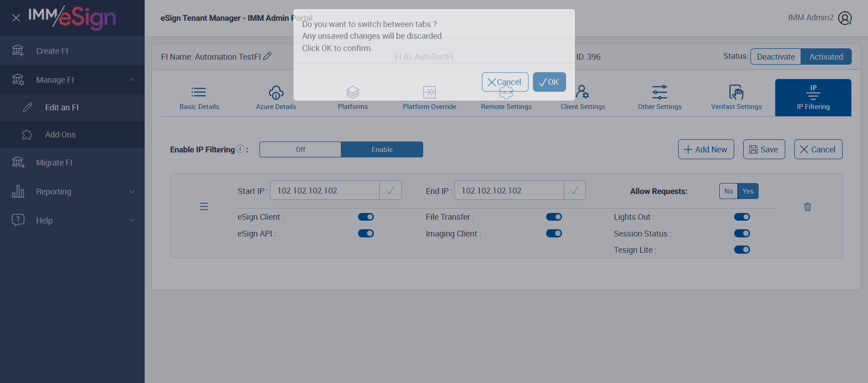This screenshot has width=868, height=383.
Task: Toggle the Lights Out switch
Action: tap(742, 217)
